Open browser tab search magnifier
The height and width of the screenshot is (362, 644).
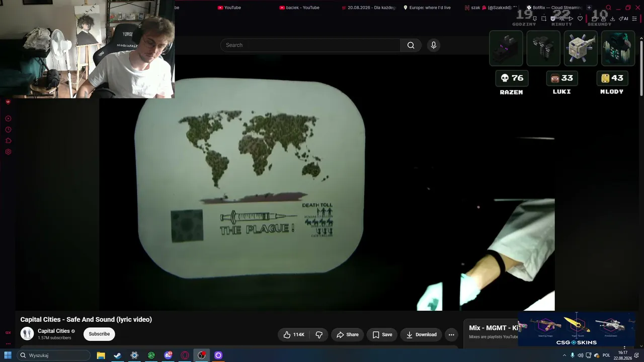(x=608, y=8)
